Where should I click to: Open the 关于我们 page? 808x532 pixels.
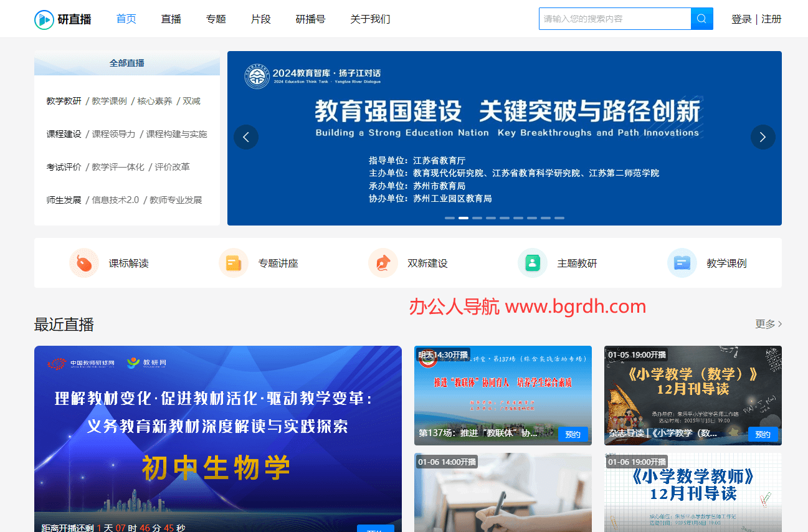(x=370, y=19)
